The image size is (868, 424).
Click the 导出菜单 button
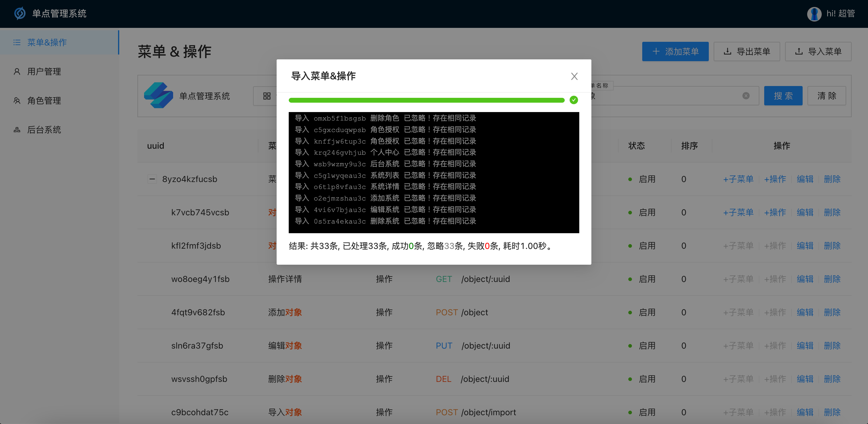tap(746, 51)
